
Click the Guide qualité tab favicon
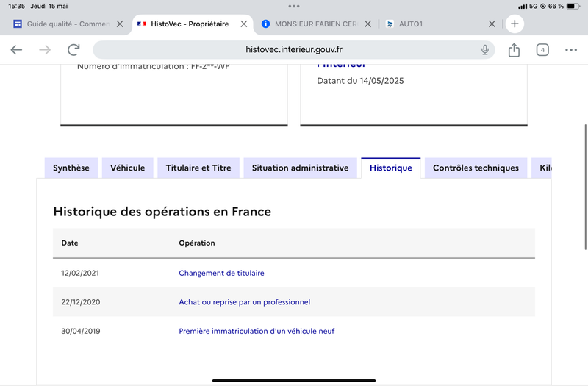pyautogui.click(x=17, y=24)
